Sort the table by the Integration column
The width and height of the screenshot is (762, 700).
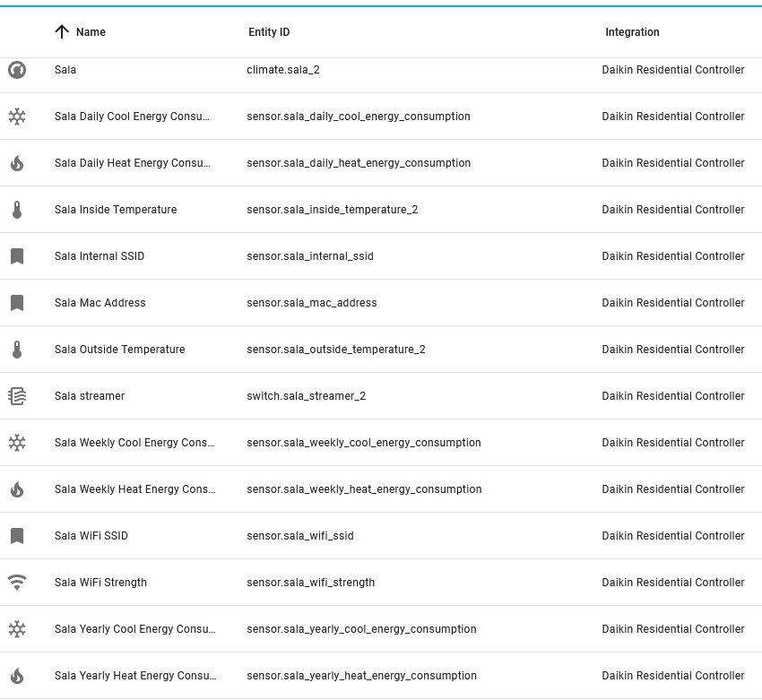[632, 31]
